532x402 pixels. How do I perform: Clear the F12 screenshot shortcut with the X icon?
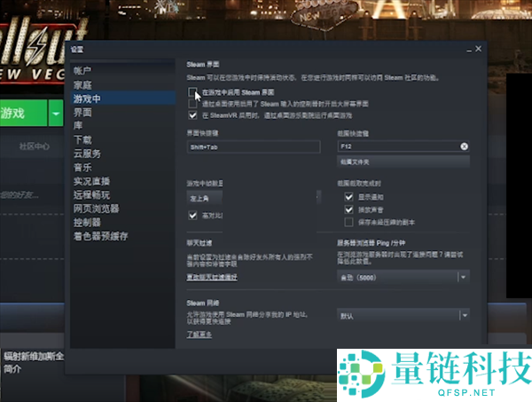(464, 146)
